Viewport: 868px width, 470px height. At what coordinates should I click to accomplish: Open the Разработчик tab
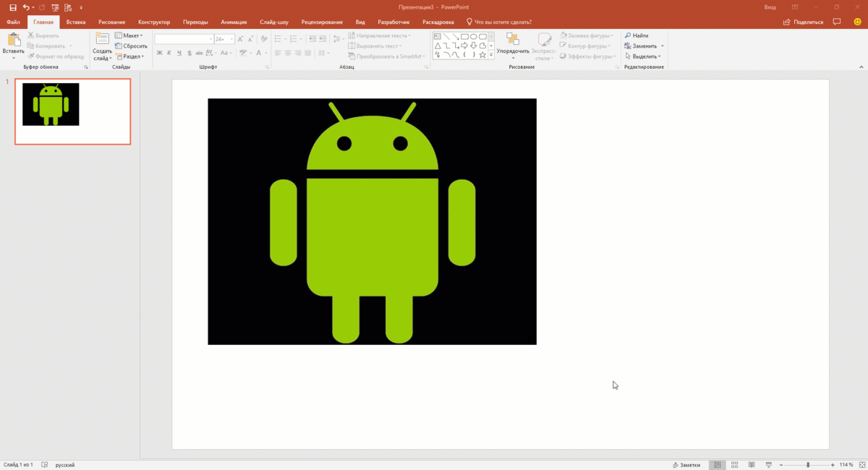coord(393,22)
